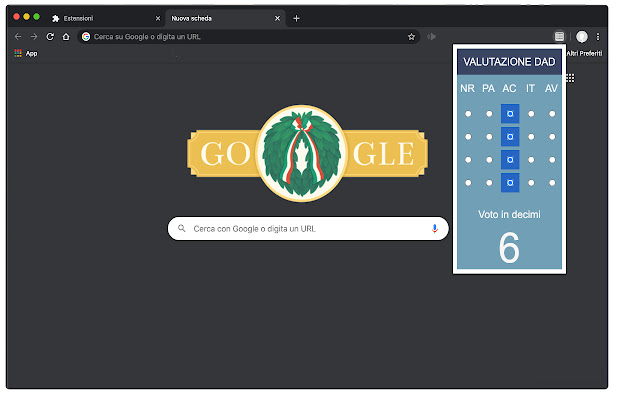Select AV radio button in the second row
The image size is (640, 400).
552,137
